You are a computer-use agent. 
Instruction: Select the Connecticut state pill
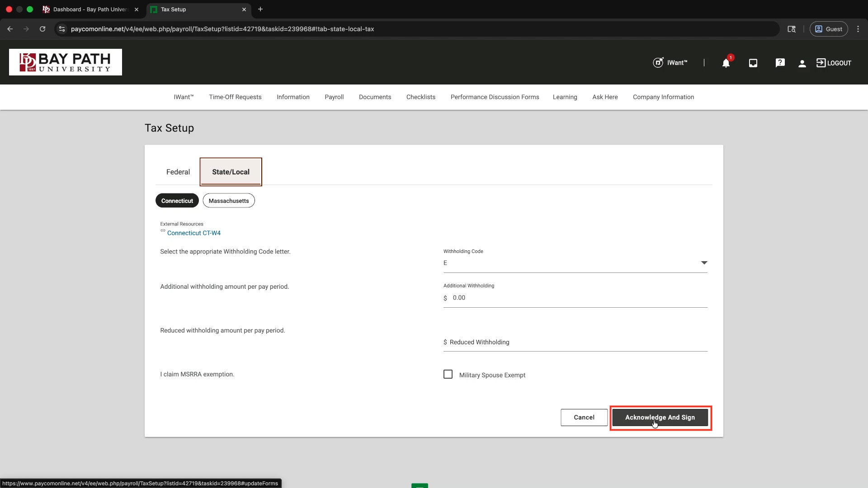pos(177,201)
